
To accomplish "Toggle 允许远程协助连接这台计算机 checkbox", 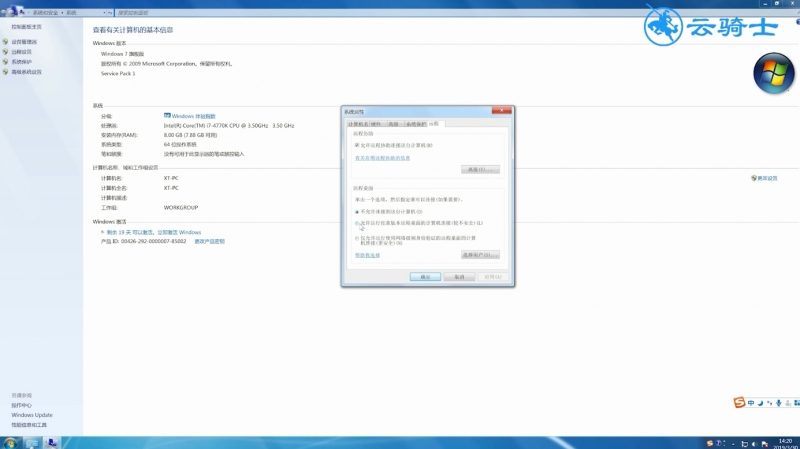I will (x=357, y=145).
